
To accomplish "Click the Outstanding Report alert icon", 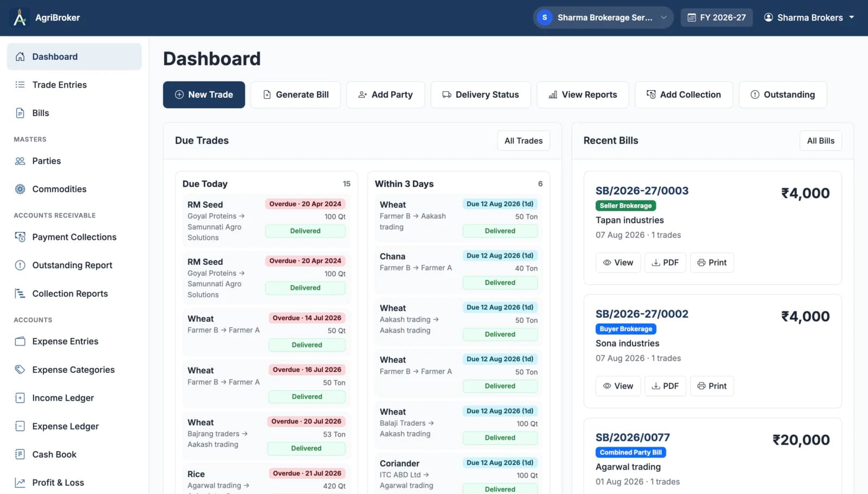I will tap(20, 265).
